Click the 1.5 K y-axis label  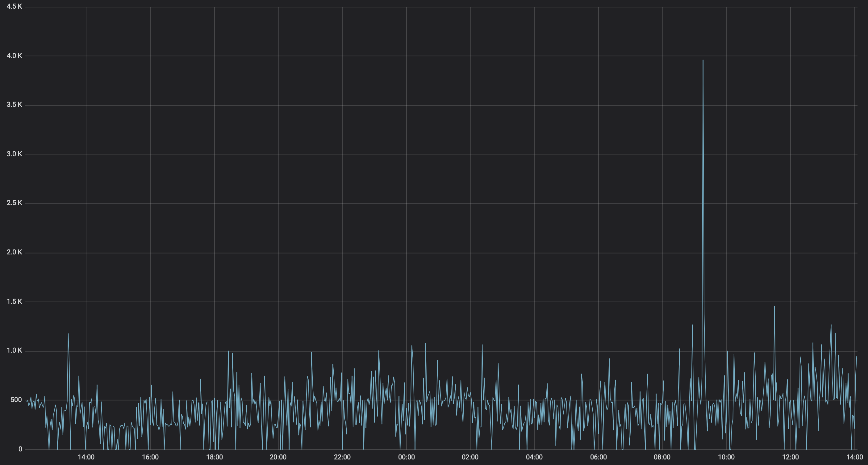[x=14, y=302]
